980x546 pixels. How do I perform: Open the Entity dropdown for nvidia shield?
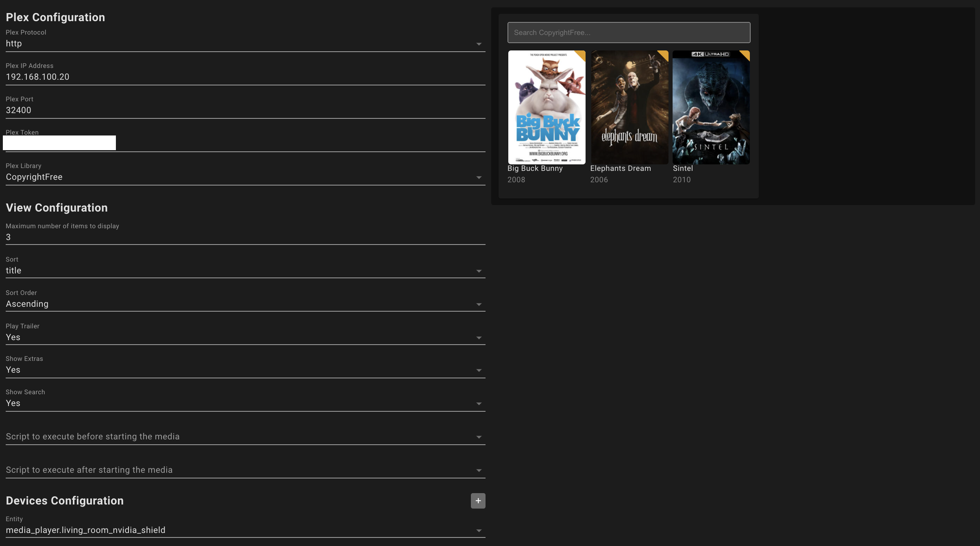tap(246, 526)
